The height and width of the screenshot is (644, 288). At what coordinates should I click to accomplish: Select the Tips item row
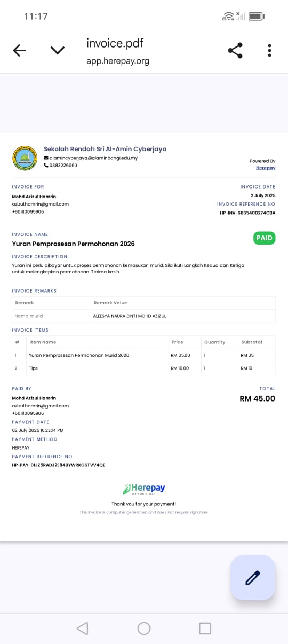click(x=144, y=368)
